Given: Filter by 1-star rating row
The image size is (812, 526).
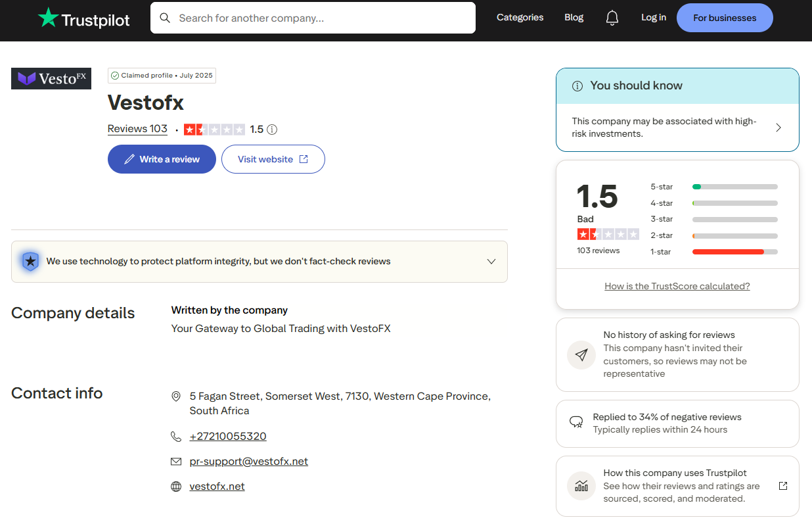Looking at the screenshot, I should (x=714, y=252).
